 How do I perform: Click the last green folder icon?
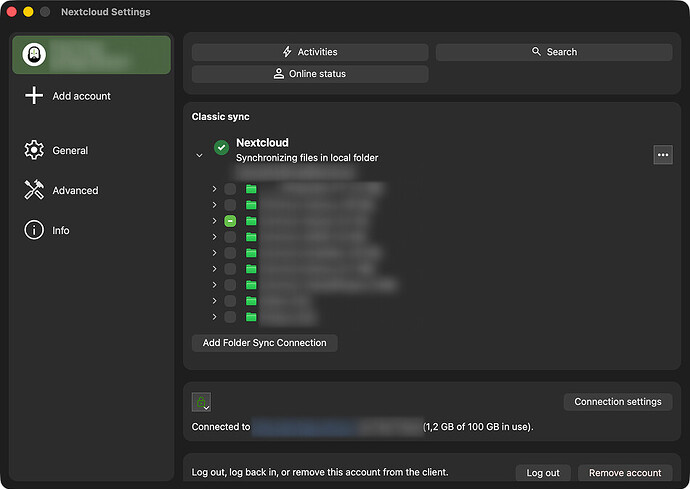[x=251, y=316]
